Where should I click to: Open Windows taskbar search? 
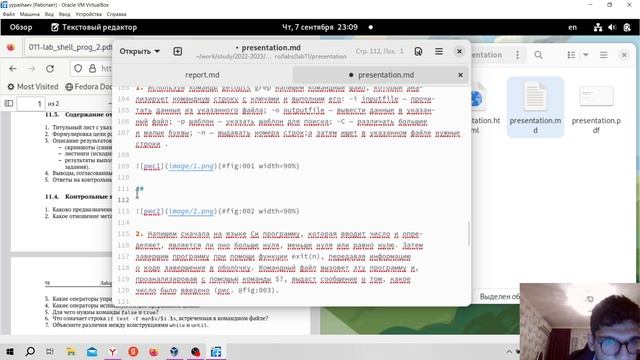click(x=30, y=351)
